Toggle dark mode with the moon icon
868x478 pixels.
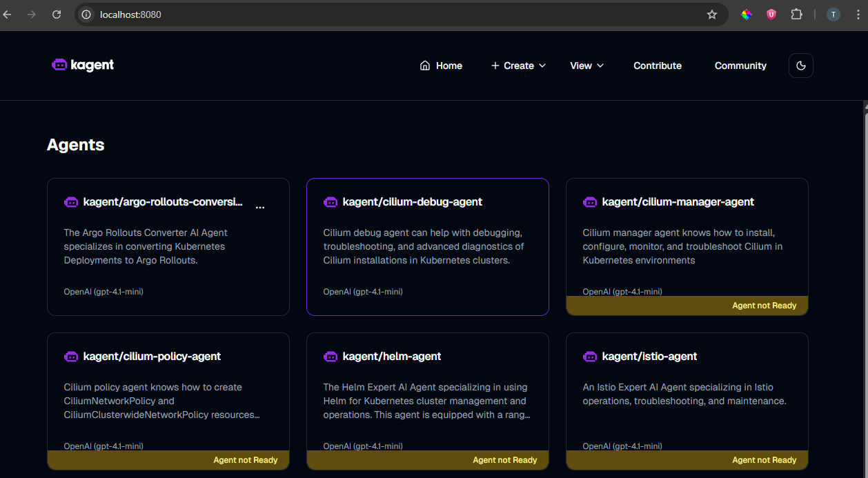(x=801, y=66)
